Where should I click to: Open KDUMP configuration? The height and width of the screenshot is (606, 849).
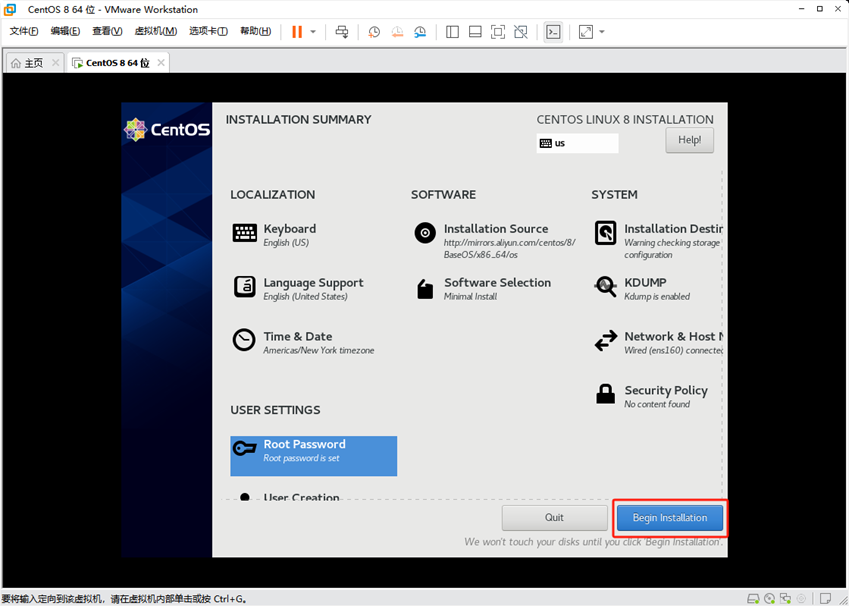pos(642,288)
